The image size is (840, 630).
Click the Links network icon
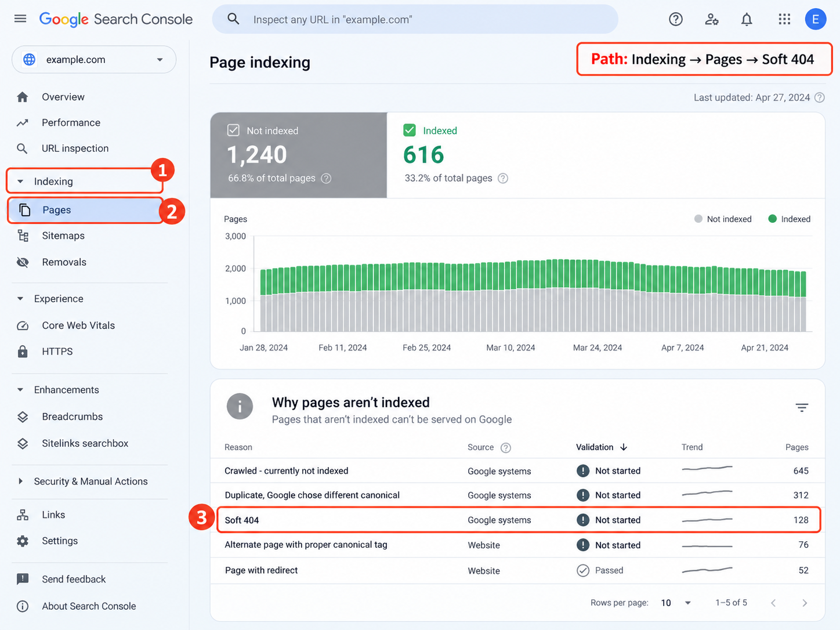tap(23, 515)
